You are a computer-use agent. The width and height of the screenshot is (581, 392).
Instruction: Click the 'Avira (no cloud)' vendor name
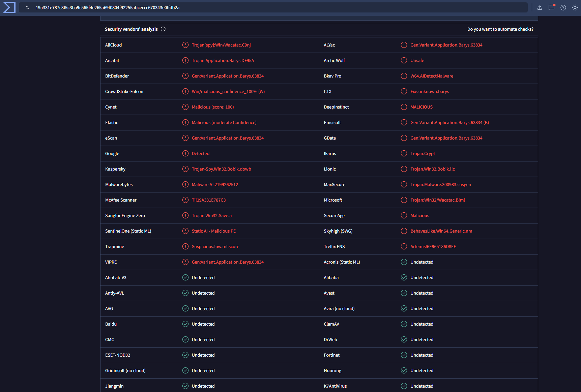[339, 308]
